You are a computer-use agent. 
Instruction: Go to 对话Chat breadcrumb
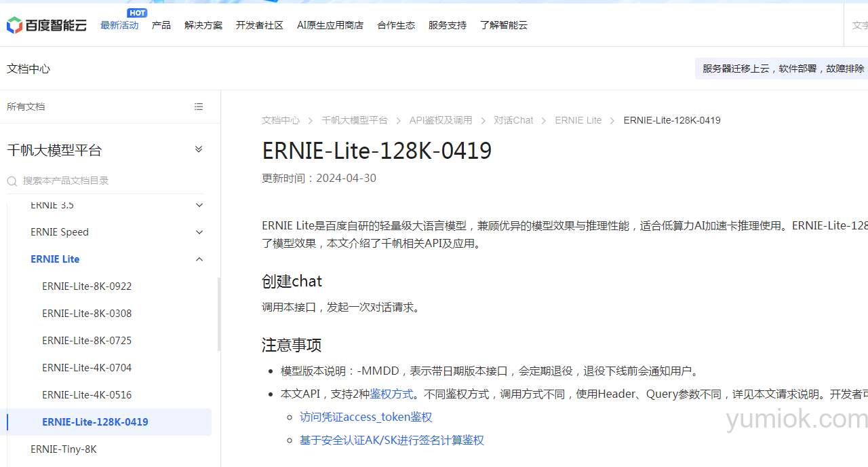513,120
